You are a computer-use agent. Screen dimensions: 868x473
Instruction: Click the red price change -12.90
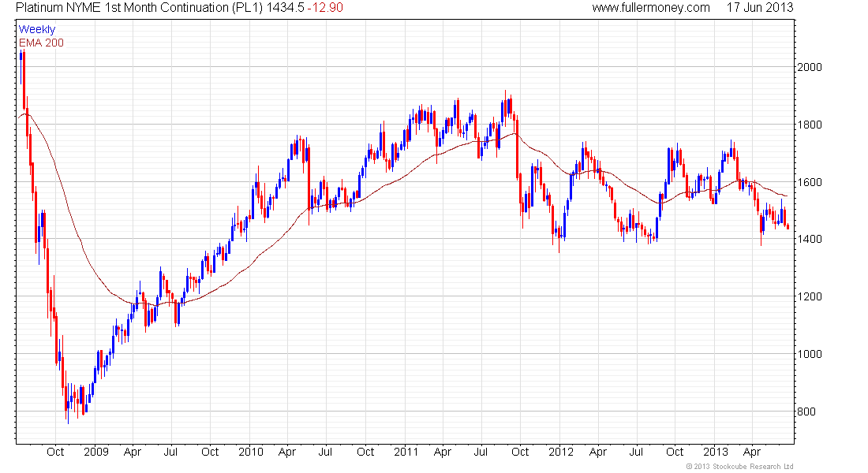[325, 8]
